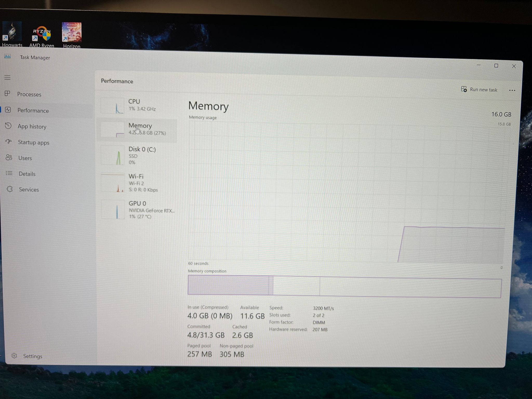Select the GPU 0 graph thumbnail
The height and width of the screenshot is (399, 532).
point(113,209)
